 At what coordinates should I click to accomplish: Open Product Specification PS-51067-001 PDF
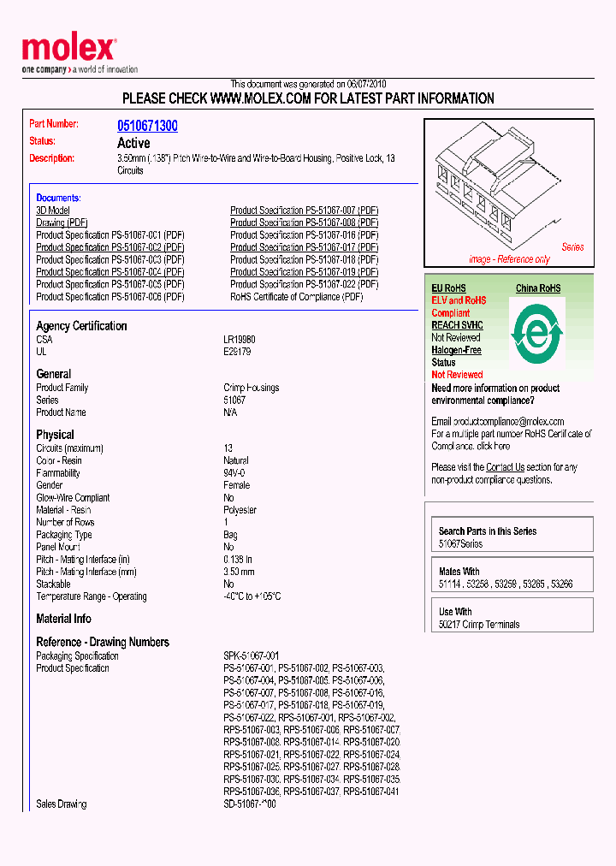tap(110, 234)
